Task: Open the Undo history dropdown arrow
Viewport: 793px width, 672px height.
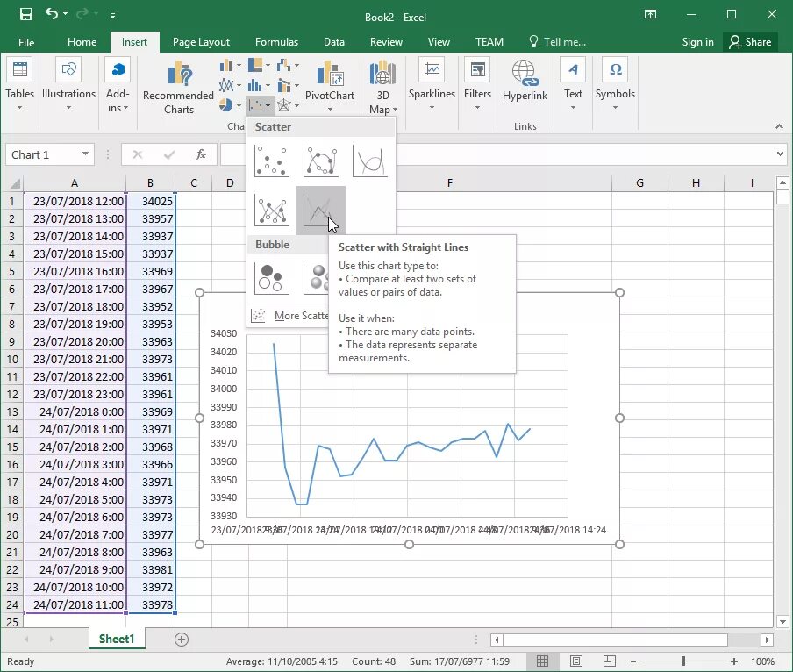Action: 66,14
